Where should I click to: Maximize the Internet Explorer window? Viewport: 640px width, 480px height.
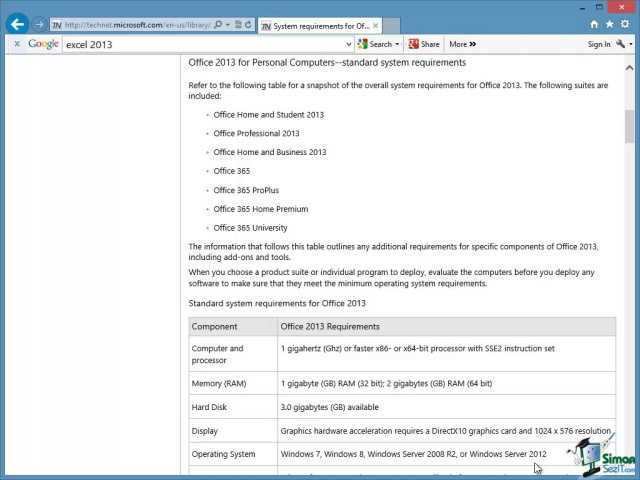(599, 7)
